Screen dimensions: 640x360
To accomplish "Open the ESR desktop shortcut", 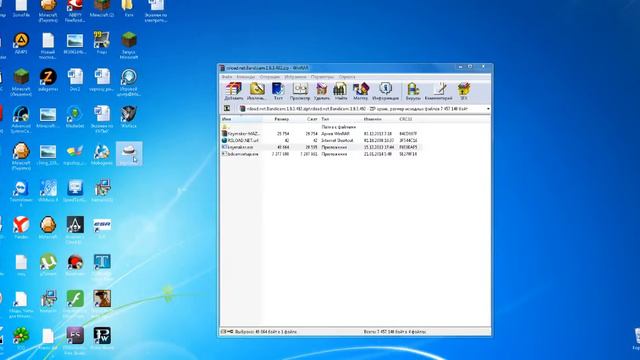I will (102, 228).
